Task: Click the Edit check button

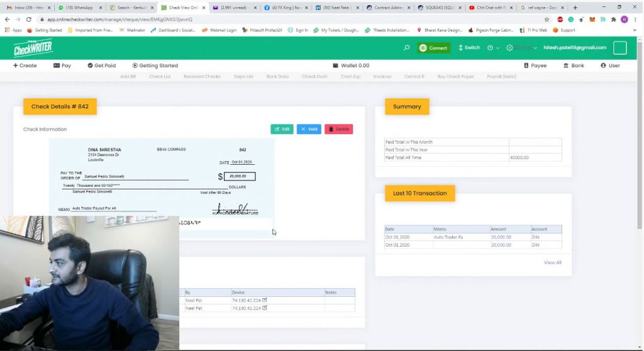Action: (282, 129)
